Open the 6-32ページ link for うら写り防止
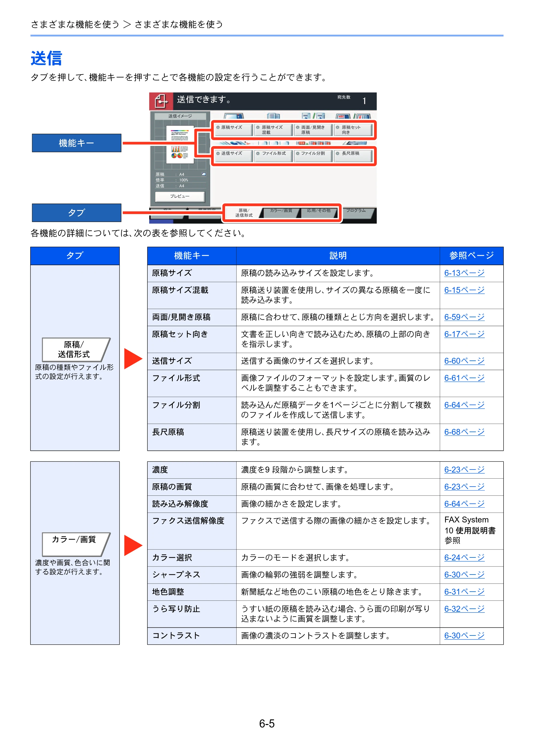534x756 pixels. point(464,609)
